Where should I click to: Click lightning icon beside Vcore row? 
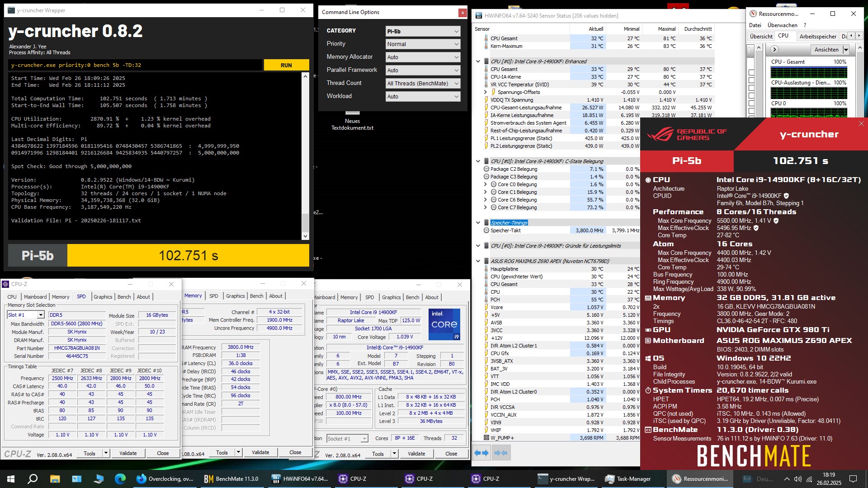[x=486, y=307]
